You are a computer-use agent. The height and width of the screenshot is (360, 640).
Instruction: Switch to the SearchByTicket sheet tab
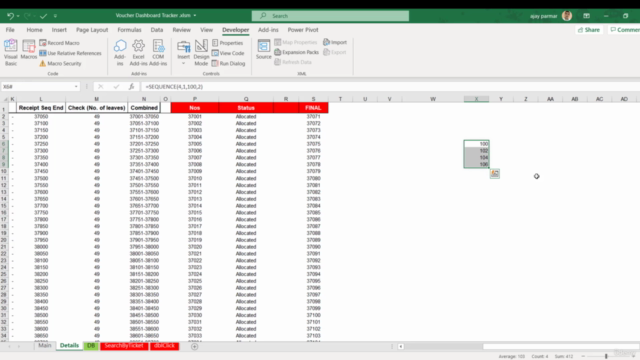[124, 345]
